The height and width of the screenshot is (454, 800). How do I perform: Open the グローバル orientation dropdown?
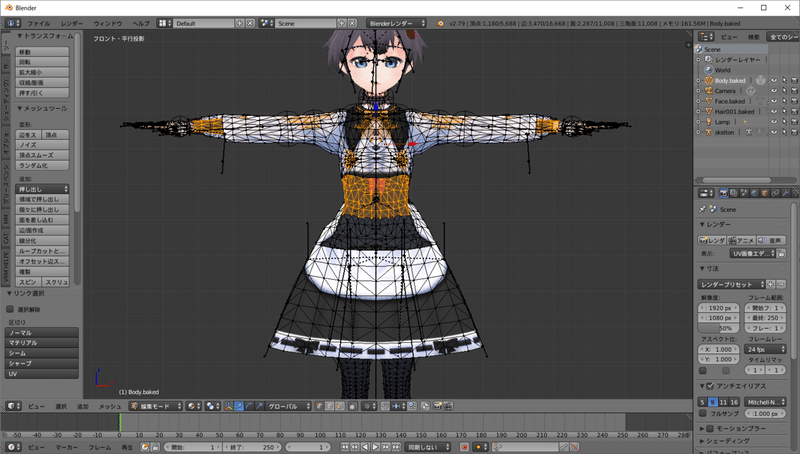point(288,406)
